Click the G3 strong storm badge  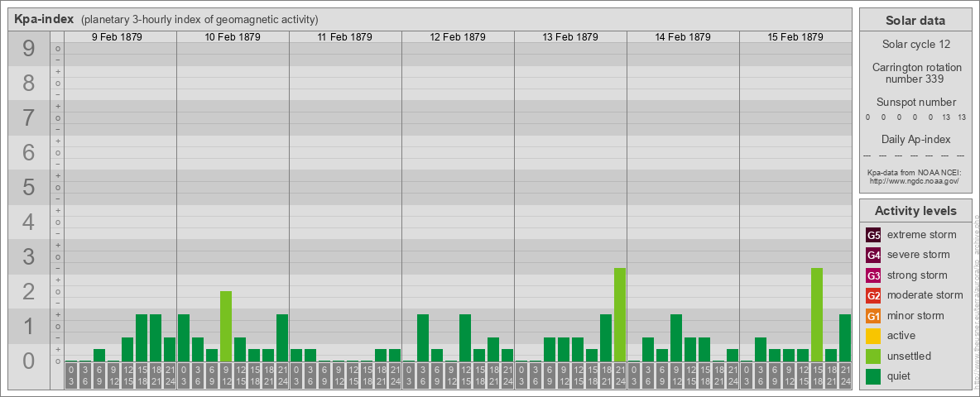(873, 275)
